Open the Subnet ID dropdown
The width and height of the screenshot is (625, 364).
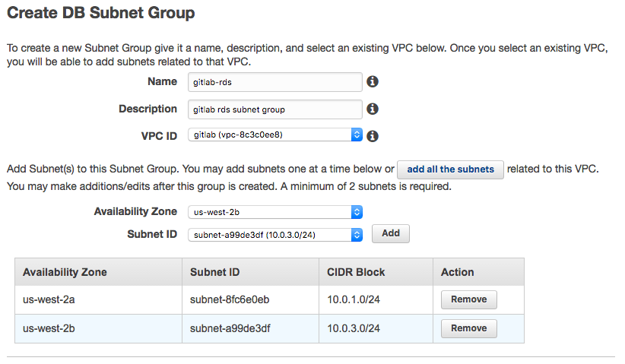pos(274,235)
